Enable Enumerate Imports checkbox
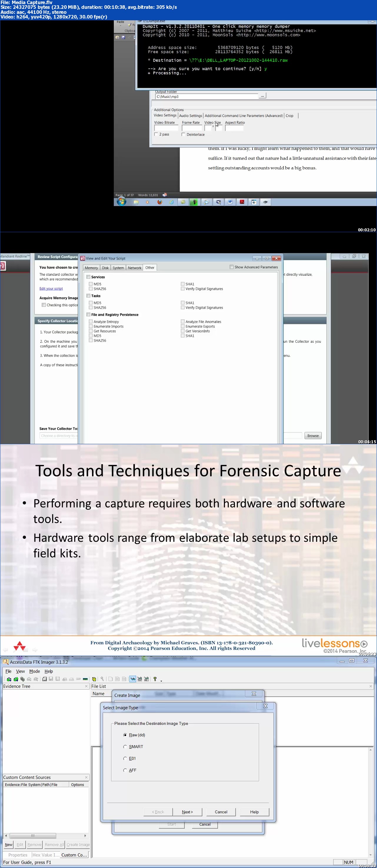This screenshot has width=377, height=868. (x=91, y=327)
